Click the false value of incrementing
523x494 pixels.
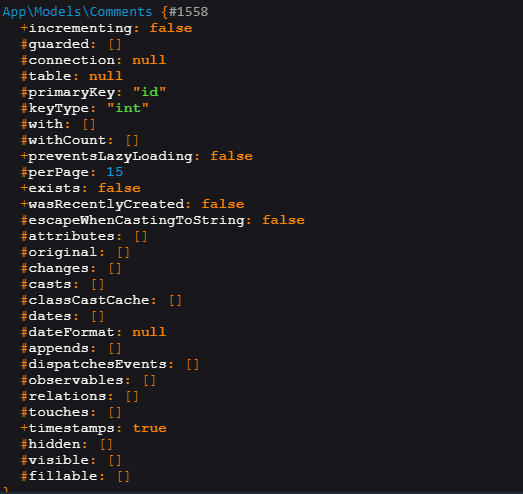pos(171,28)
